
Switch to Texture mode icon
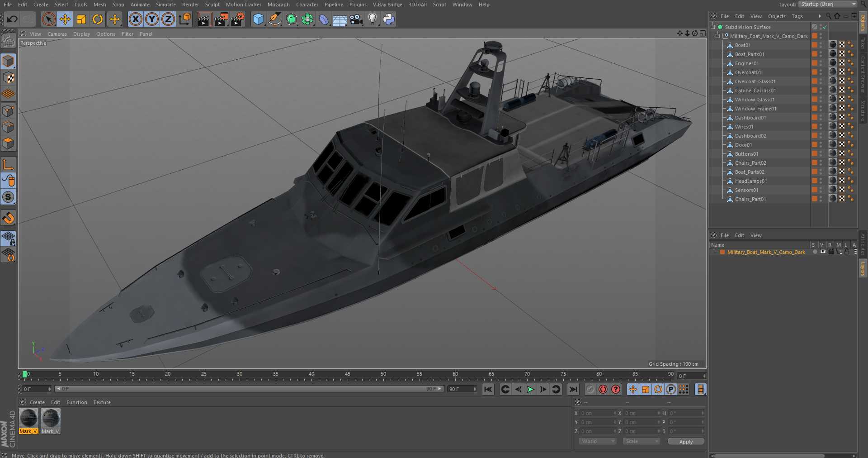tap(8, 78)
